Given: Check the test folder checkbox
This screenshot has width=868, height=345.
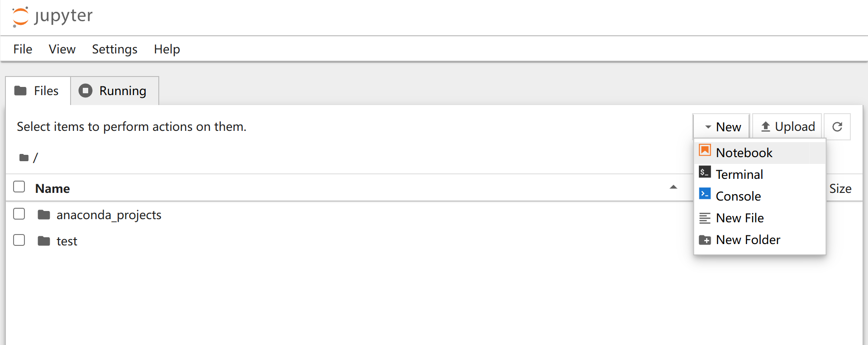Looking at the screenshot, I should click(19, 240).
